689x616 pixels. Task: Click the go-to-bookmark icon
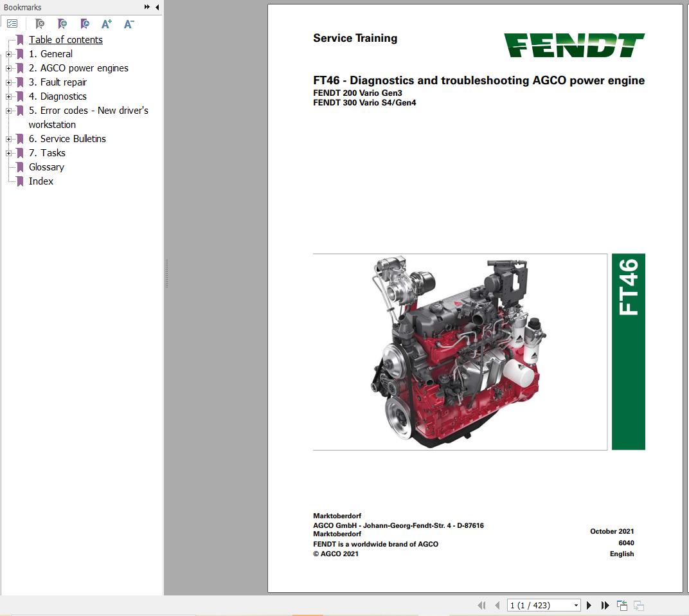click(84, 24)
